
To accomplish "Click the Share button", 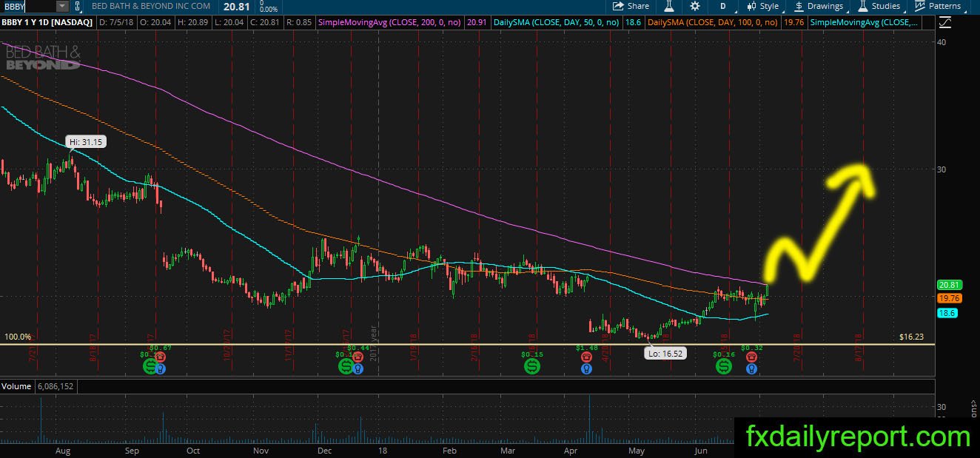I will click(631, 6).
